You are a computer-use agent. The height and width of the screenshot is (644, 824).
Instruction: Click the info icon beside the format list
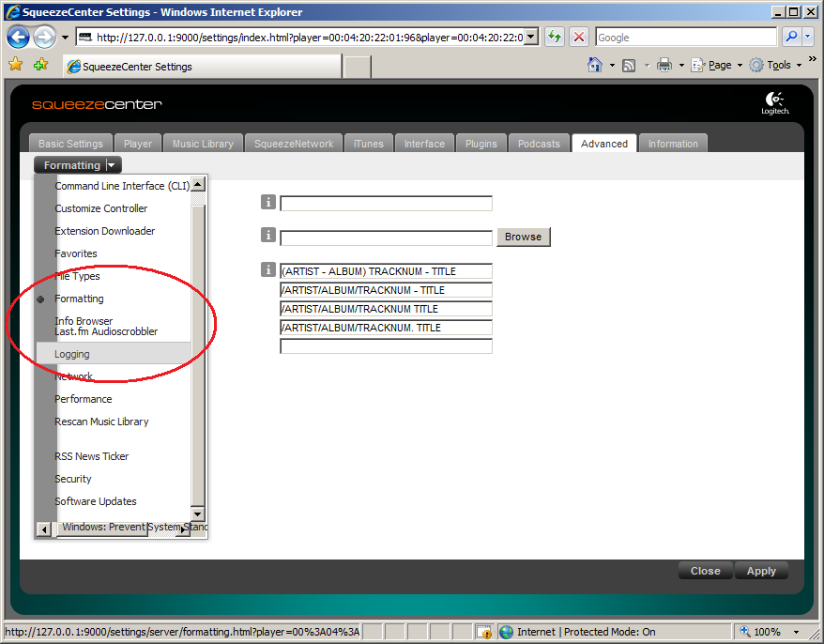click(x=267, y=270)
